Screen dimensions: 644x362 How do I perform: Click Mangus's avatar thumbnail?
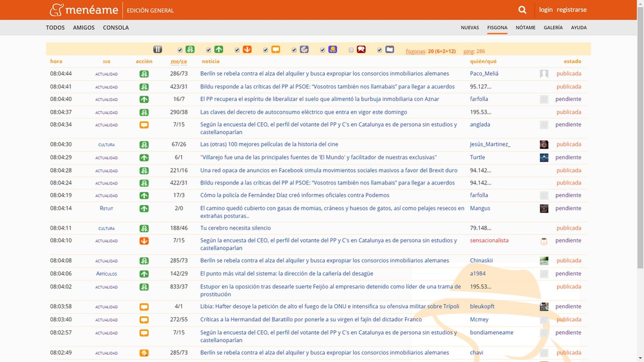pyautogui.click(x=544, y=208)
